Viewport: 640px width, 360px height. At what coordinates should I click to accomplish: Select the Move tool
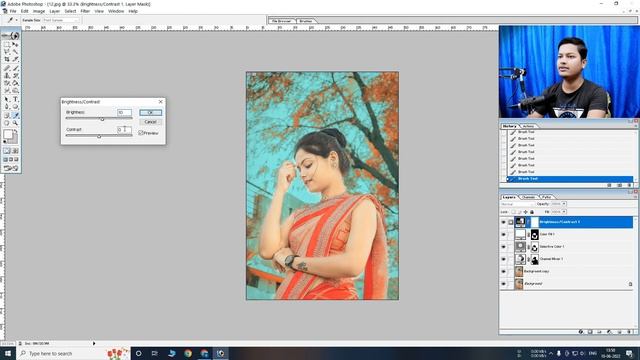point(16,44)
